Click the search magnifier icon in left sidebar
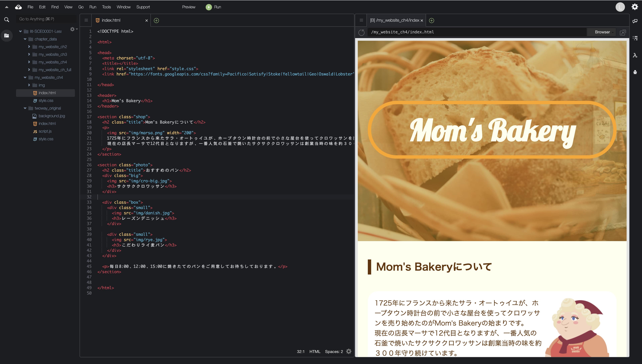642x364 pixels. pos(7,20)
